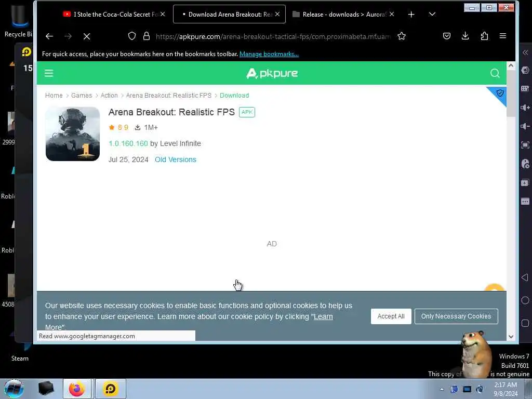This screenshot has height=399, width=532.
Task: Open the emulator more options icon
Action: click(525, 202)
